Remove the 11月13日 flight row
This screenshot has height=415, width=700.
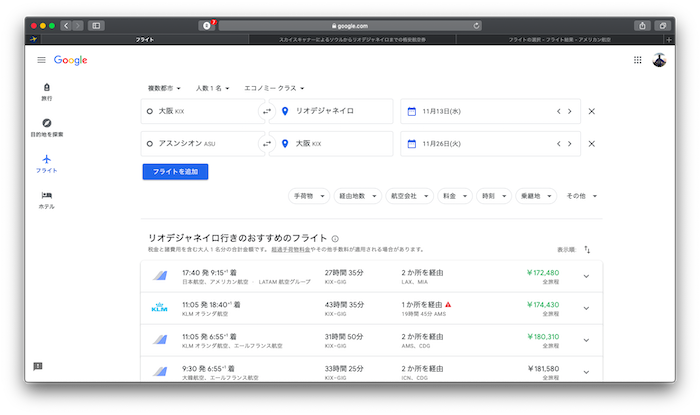(592, 111)
